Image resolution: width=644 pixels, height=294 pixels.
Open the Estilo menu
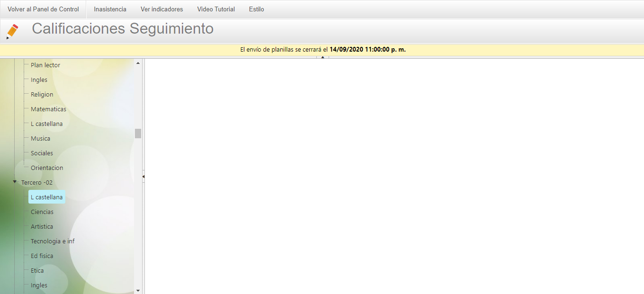coord(256,9)
